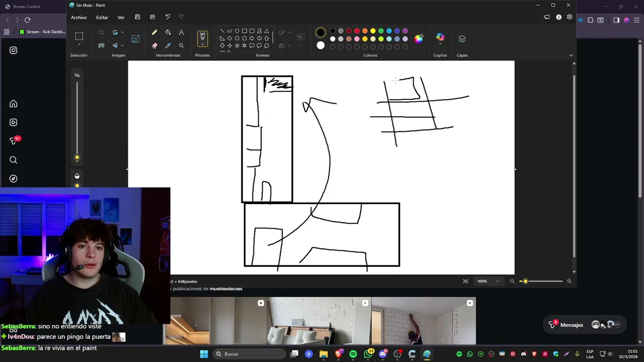
Task: Reload the page in the browser
Action: coord(27,20)
